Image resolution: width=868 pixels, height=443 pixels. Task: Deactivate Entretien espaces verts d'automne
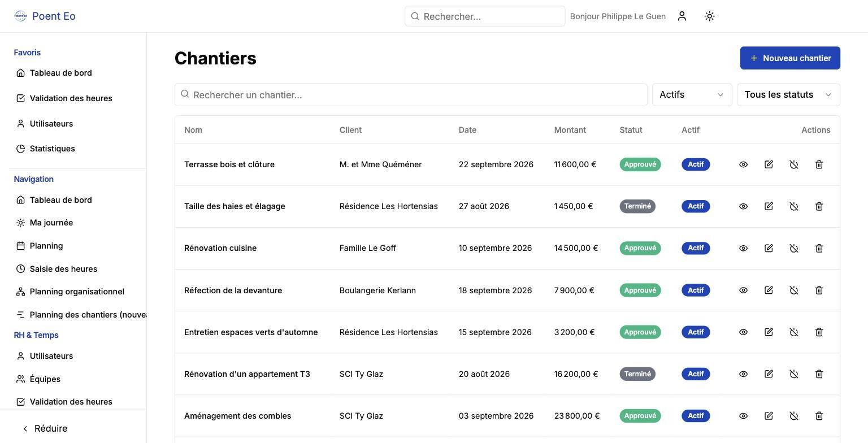click(794, 332)
